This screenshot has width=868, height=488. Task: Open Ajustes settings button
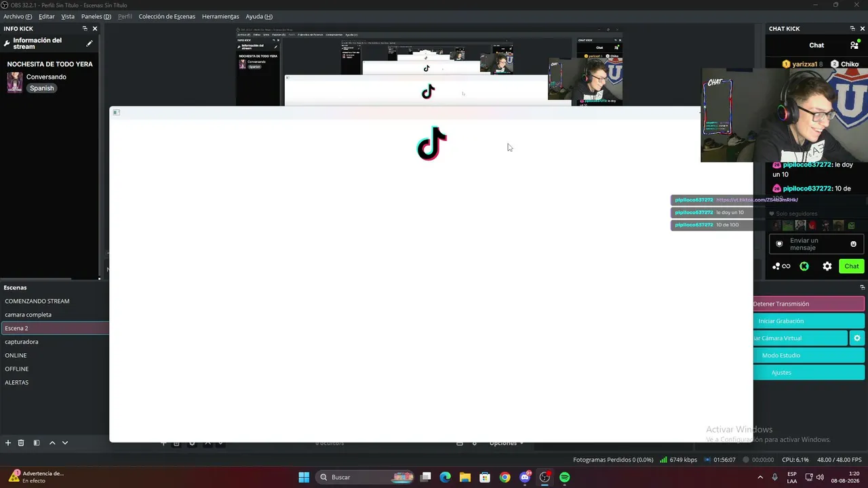point(809,372)
